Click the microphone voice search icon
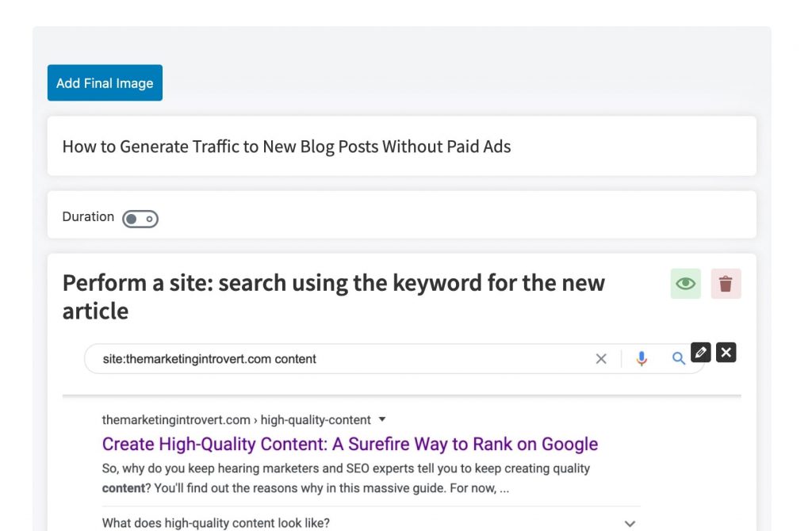 (x=642, y=359)
